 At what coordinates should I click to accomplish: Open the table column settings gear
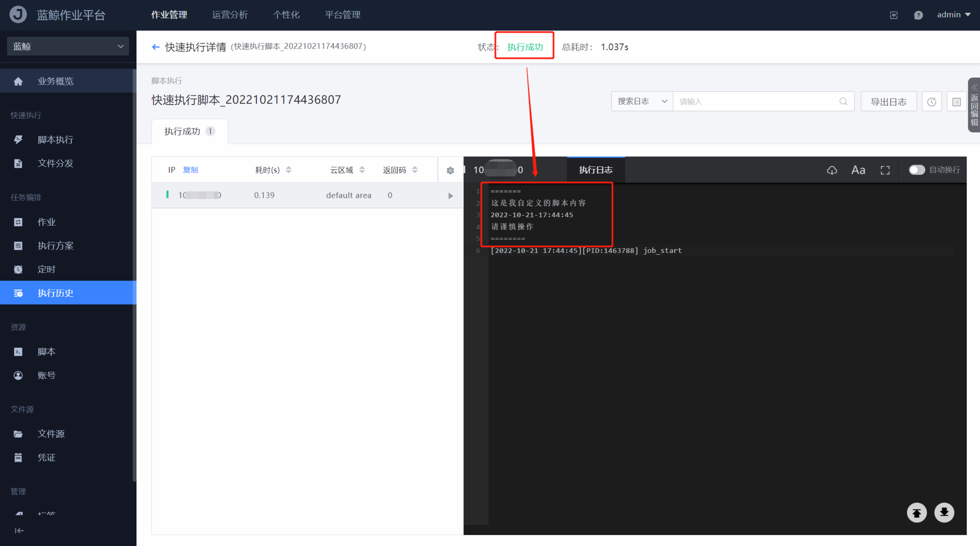tap(450, 170)
